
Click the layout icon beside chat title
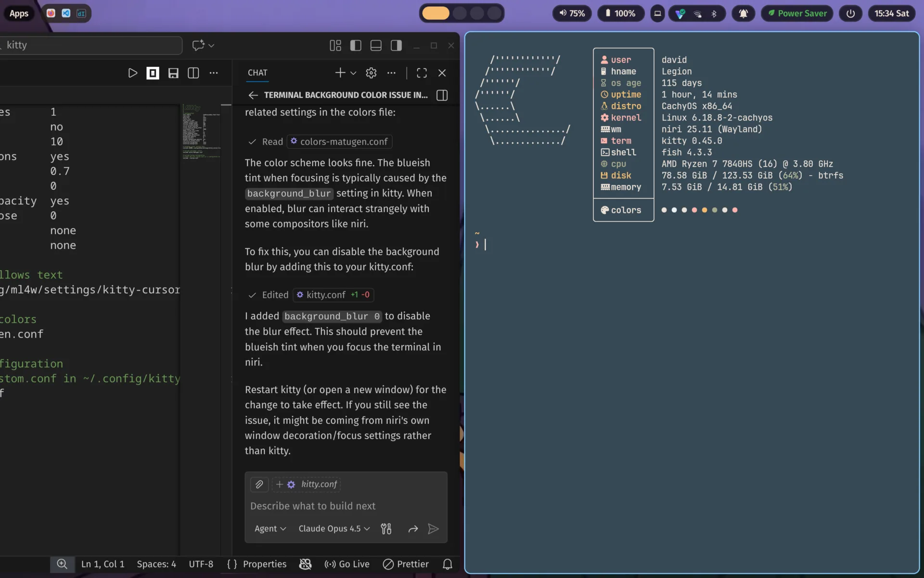442,95
